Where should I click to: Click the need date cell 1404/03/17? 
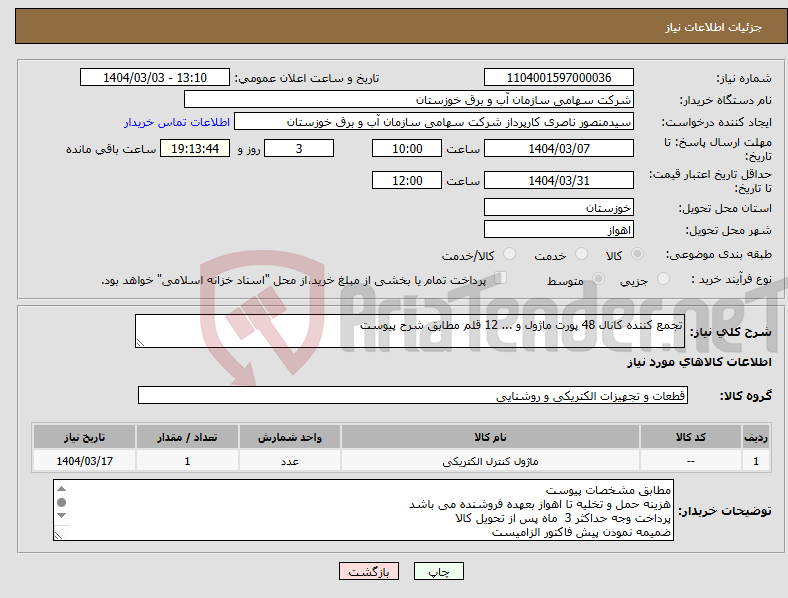[x=84, y=461]
